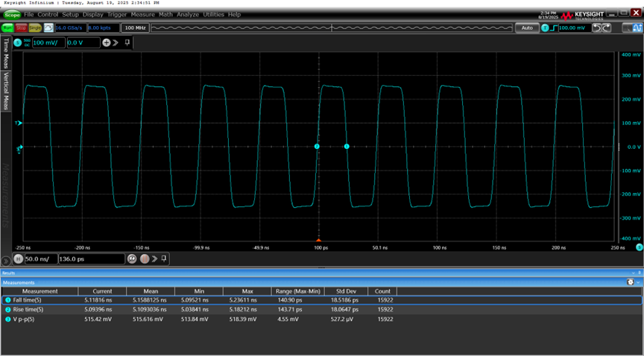644x356 pixels.
Task: Open the Measure menu
Action: pos(142,14)
